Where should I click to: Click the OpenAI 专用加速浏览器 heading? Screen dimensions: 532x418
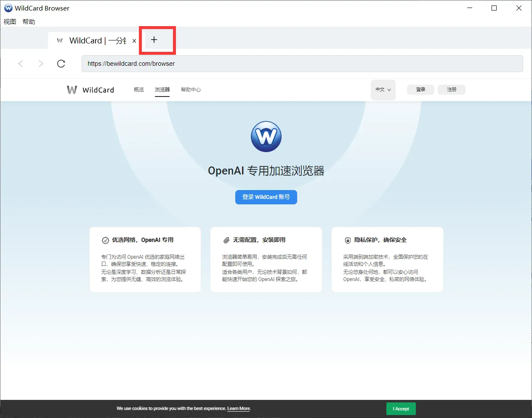pos(266,171)
